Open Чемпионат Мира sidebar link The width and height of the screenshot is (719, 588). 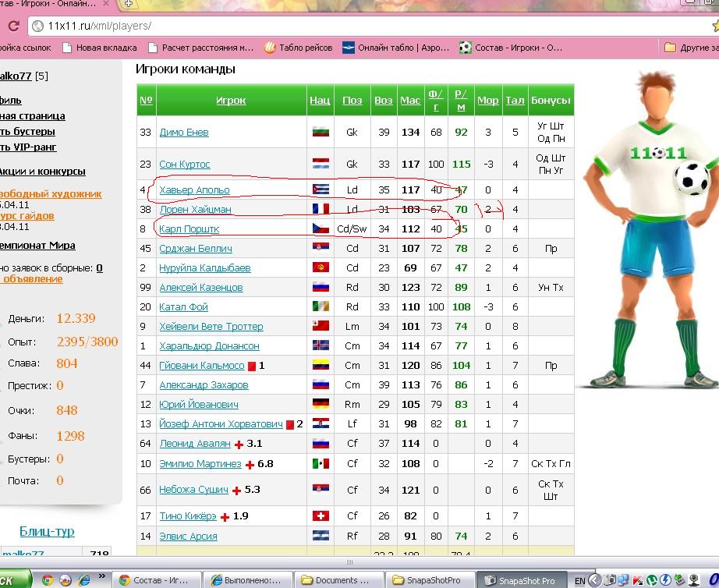click(37, 246)
